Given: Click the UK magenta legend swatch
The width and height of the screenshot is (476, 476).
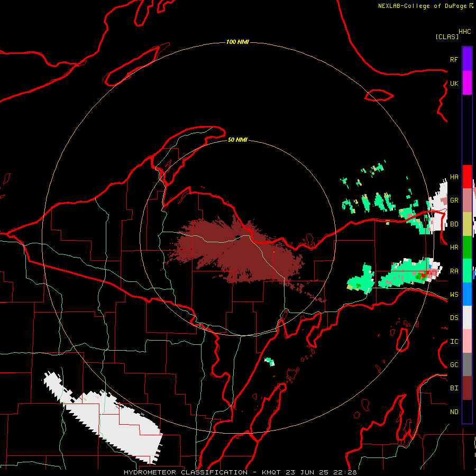Looking at the screenshot, I should coord(467,83).
